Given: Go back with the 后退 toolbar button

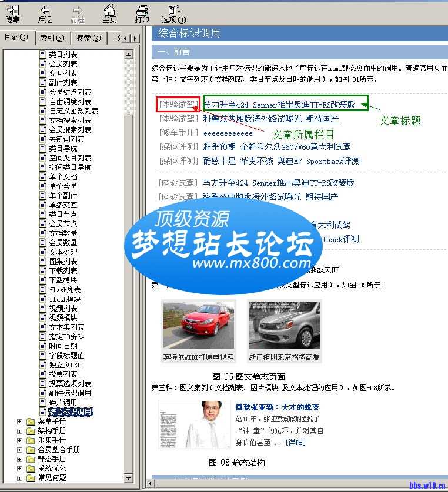Looking at the screenshot, I should coord(45,14).
